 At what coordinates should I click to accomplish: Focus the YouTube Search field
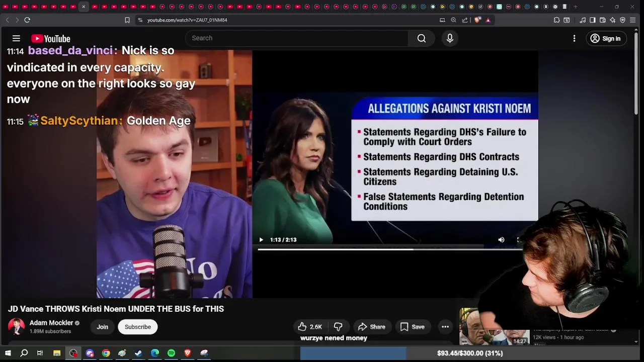tap(297, 38)
